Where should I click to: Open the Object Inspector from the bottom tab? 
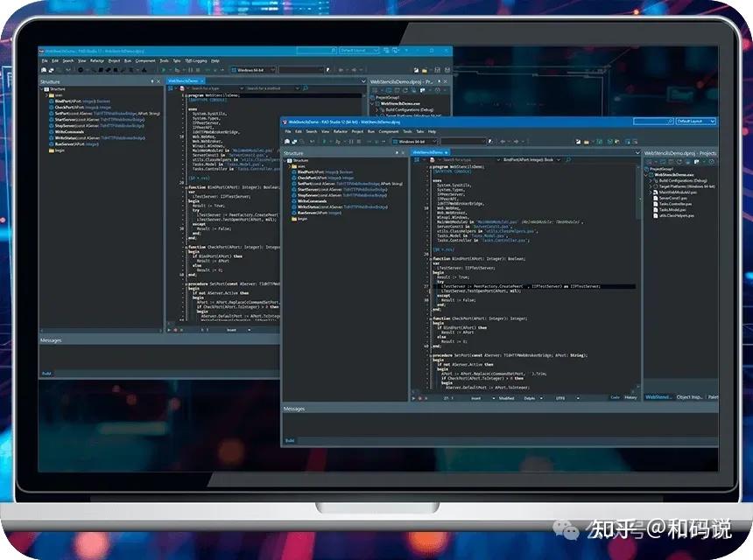(x=688, y=398)
